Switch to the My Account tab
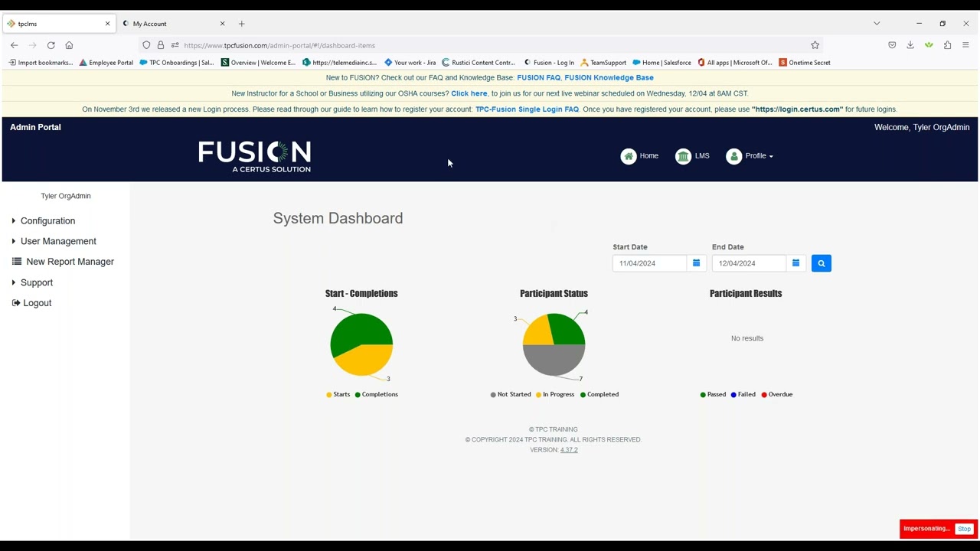Image resolution: width=980 pixels, height=551 pixels. [175, 24]
